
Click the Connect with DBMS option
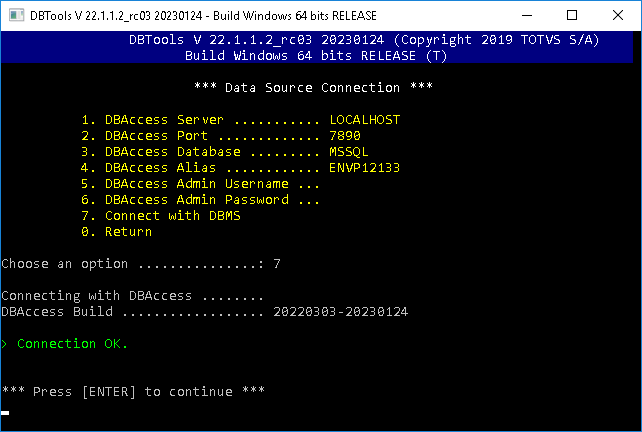point(160,216)
